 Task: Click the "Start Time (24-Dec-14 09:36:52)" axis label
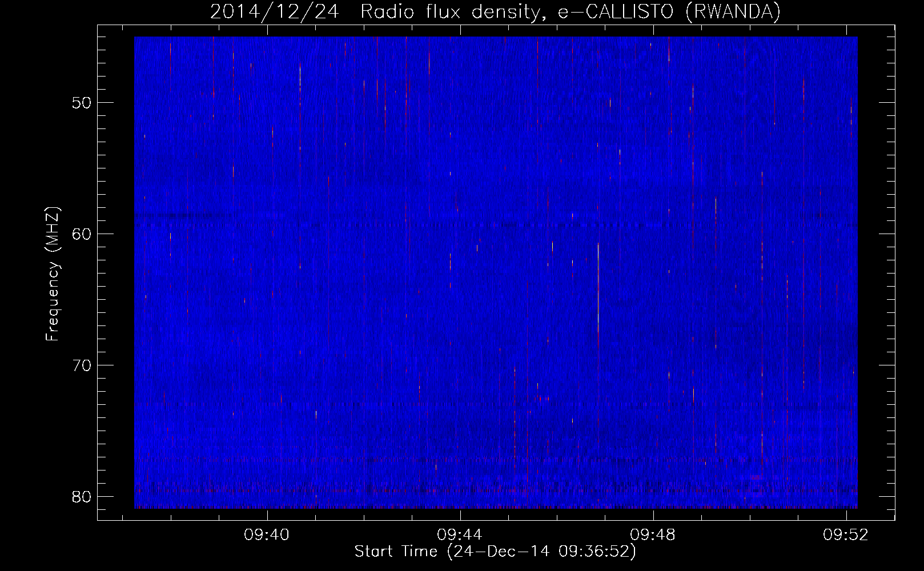[x=495, y=552]
